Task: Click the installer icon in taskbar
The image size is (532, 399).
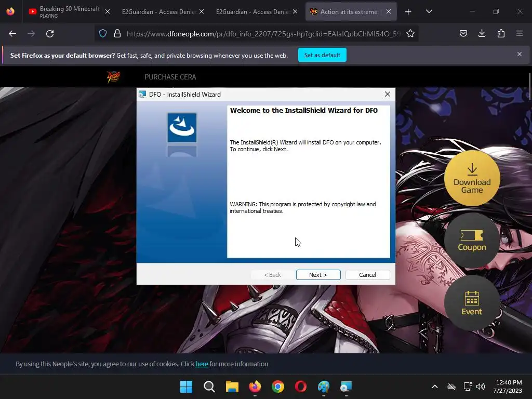Action: 346,387
